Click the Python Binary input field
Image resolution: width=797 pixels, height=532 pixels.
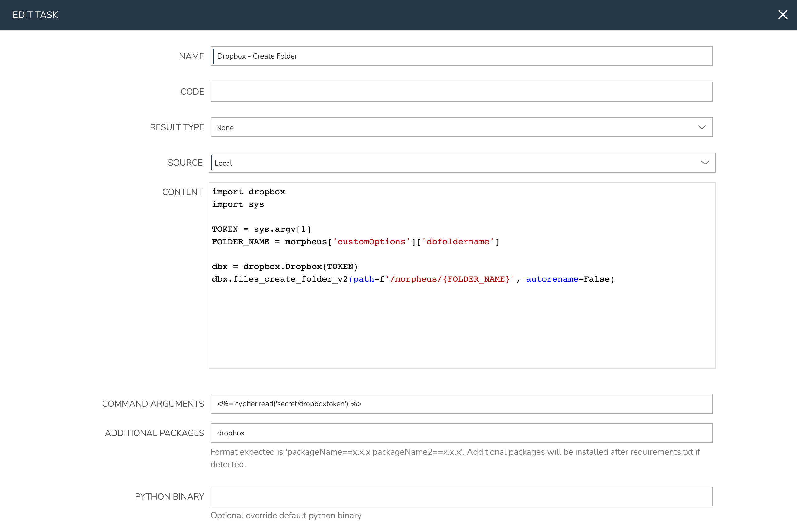pos(461,497)
